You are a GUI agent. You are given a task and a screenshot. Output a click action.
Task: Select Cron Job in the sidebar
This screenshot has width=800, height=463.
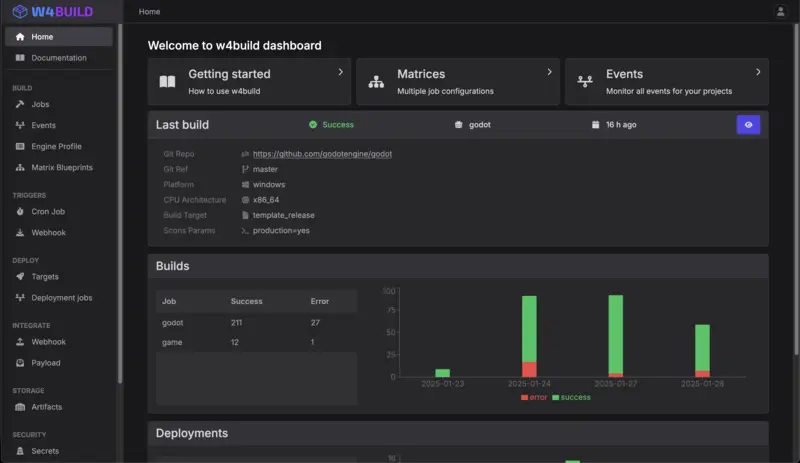tap(59, 211)
